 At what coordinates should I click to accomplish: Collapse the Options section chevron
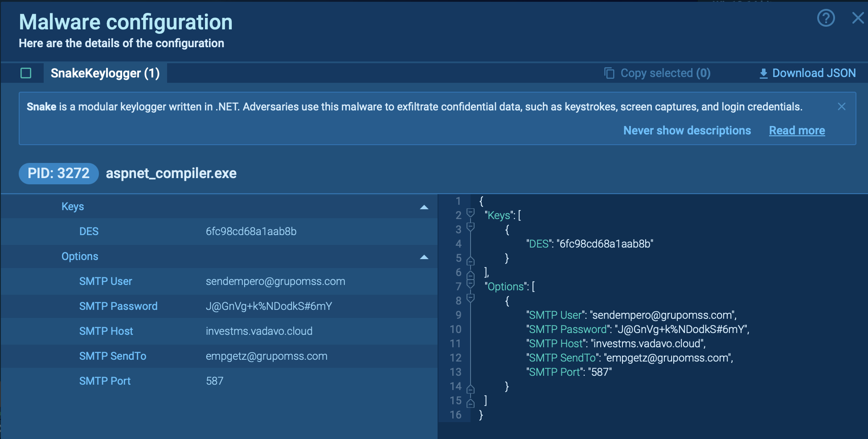coord(424,257)
